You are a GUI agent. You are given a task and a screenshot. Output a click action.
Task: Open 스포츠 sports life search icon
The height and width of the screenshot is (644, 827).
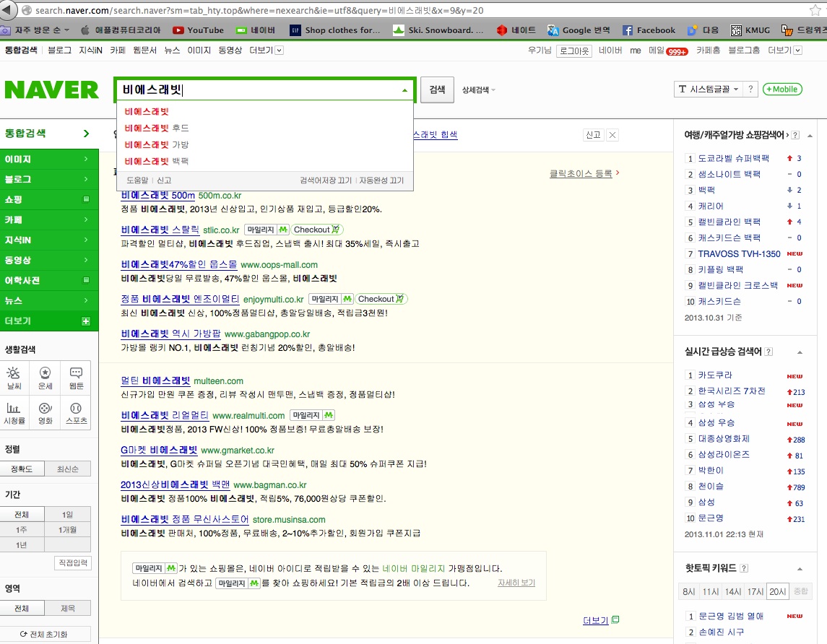point(76,413)
